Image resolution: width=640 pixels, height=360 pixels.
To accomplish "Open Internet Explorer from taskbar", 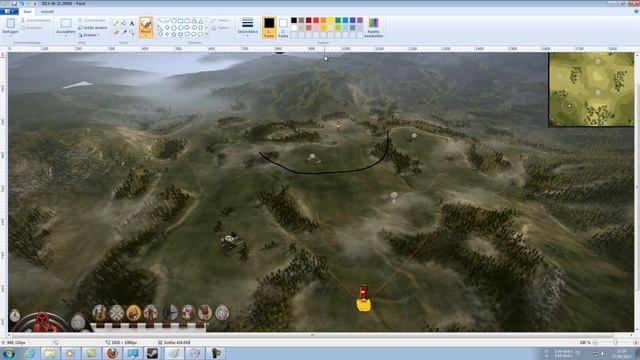I will 29,353.
